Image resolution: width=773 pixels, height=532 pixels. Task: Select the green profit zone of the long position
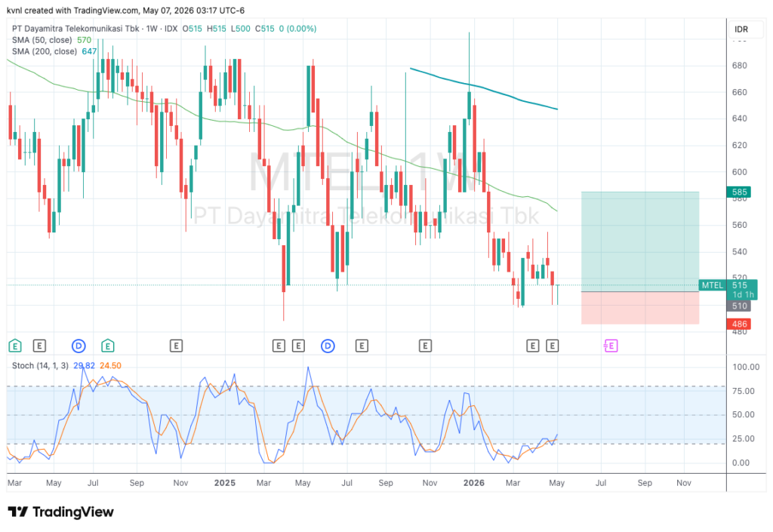pyautogui.click(x=640, y=241)
